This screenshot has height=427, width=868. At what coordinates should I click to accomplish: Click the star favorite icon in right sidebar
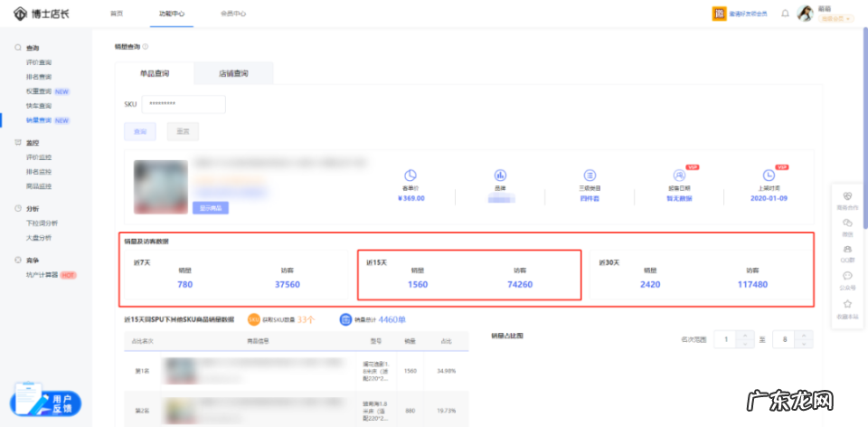[846, 304]
